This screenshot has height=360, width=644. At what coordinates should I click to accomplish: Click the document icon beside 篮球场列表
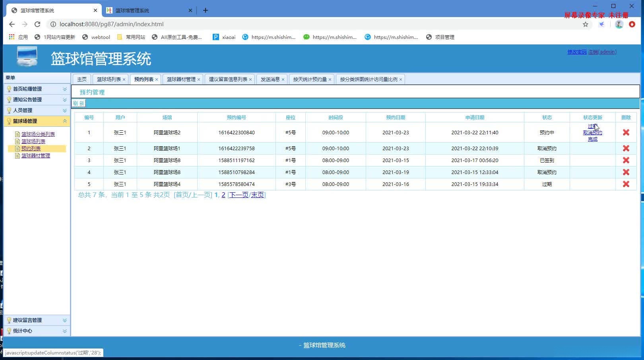[x=17, y=141]
